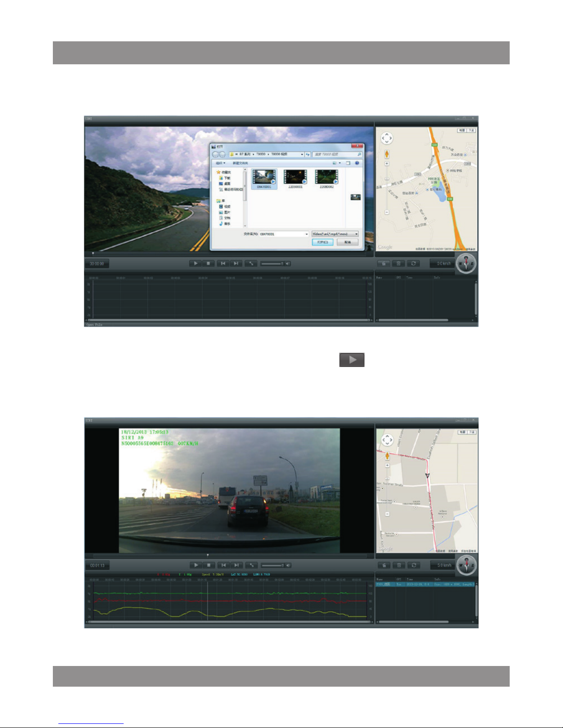
Task: Click the volume slider in the dashcam footage player
Action: (272, 565)
